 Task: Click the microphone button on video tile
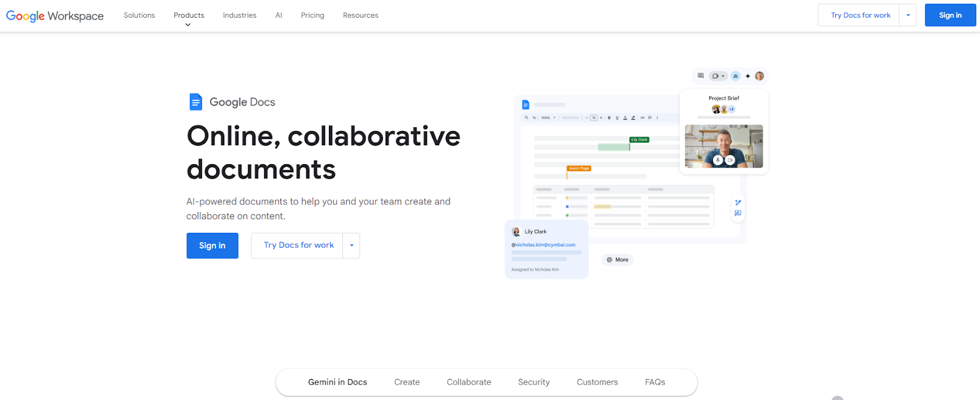coord(718,160)
